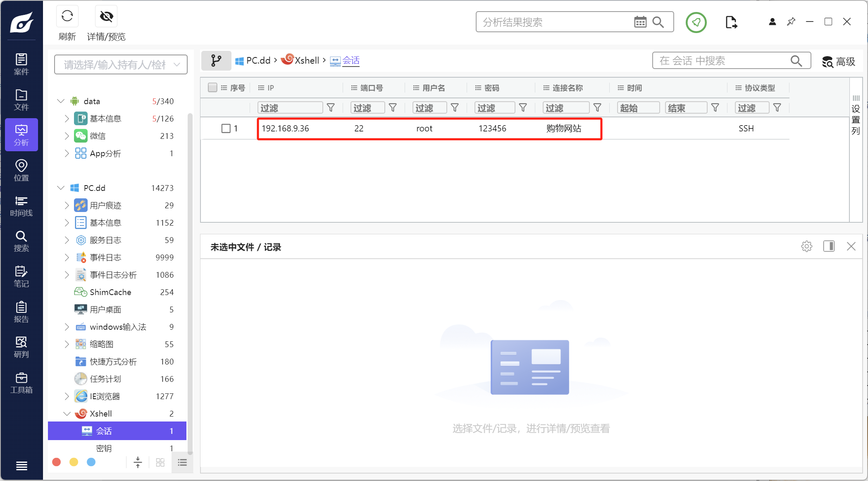This screenshot has height=481, width=868.
Task: Expand the 微信 tree node
Action: coord(67,136)
